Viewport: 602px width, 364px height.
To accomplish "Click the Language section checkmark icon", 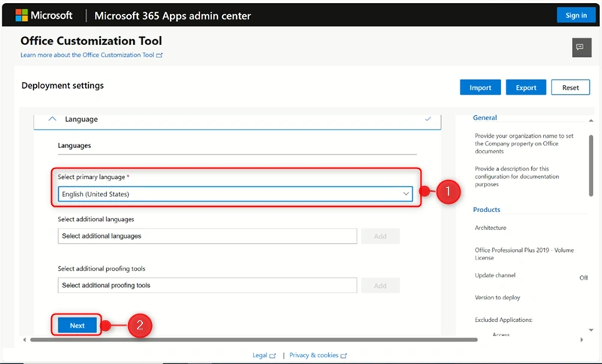I will (x=427, y=119).
